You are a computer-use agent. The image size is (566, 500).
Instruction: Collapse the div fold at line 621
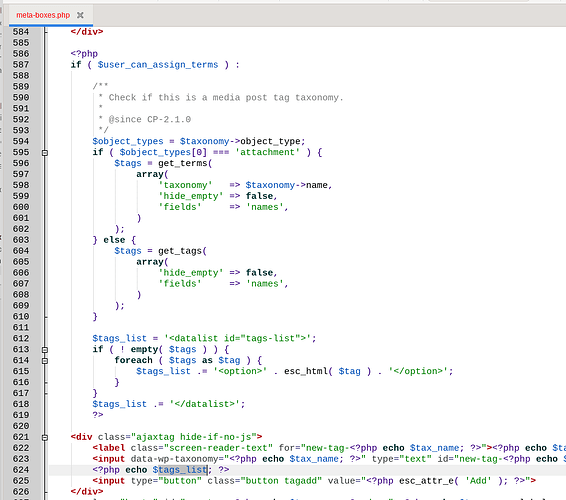click(x=45, y=438)
